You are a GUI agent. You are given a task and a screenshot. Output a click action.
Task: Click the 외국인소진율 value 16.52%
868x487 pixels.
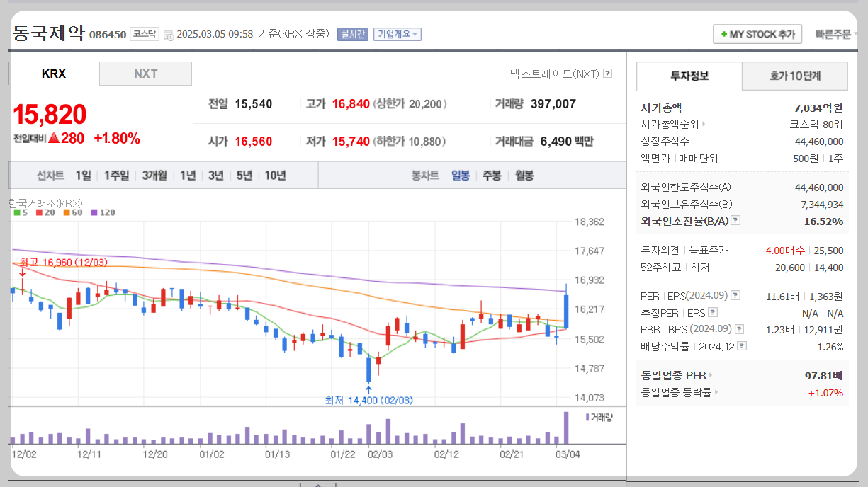tap(823, 222)
